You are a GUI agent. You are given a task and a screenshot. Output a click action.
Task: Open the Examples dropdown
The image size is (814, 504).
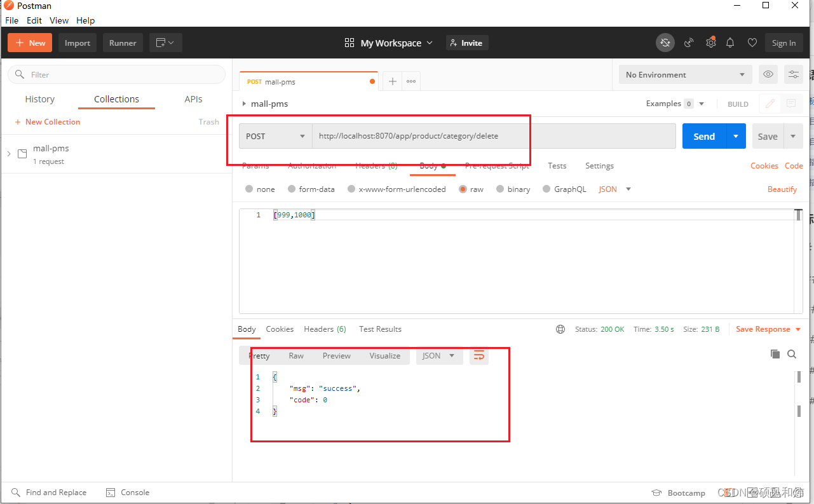675,104
